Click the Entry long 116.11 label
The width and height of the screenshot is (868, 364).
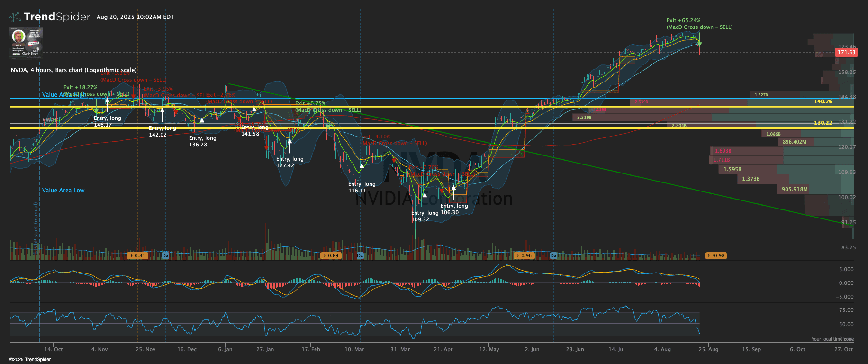[x=362, y=187]
